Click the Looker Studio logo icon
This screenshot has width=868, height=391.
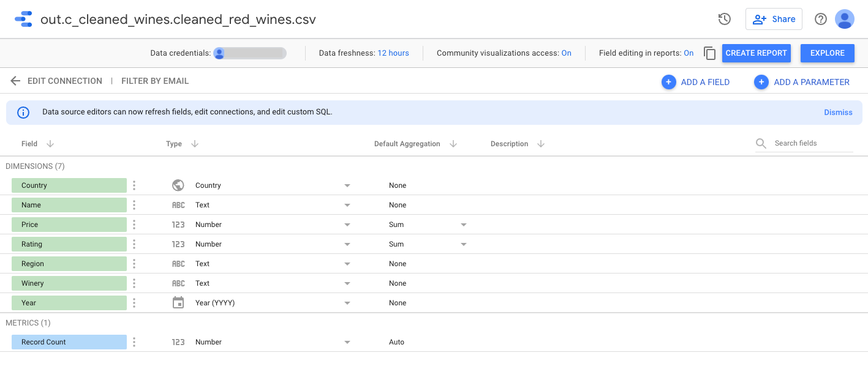[x=23, y=19]
